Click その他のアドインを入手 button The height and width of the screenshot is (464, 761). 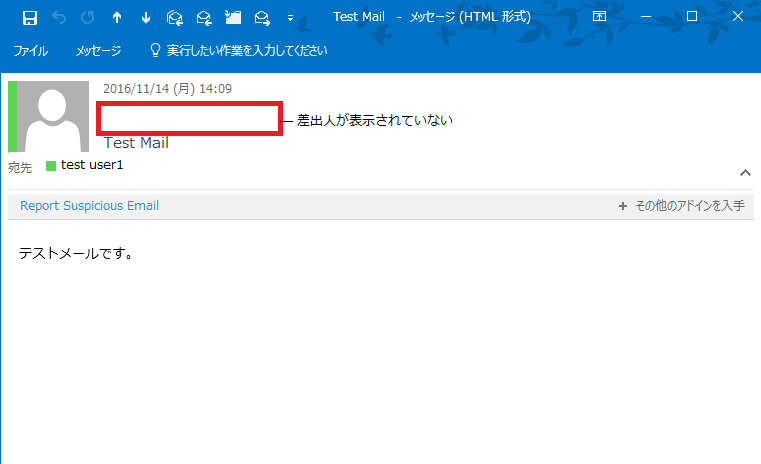point(690,206)
